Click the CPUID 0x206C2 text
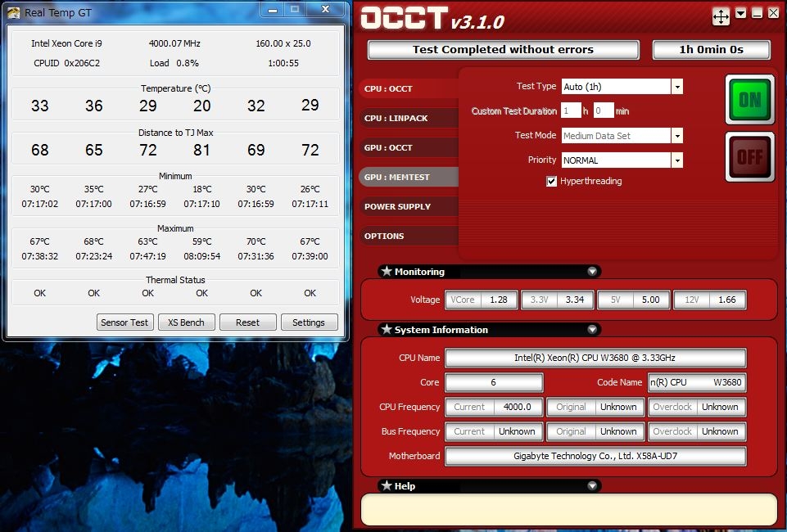This screenshot has height=532, width=787. pyautogui.click(x=67, y=63)
